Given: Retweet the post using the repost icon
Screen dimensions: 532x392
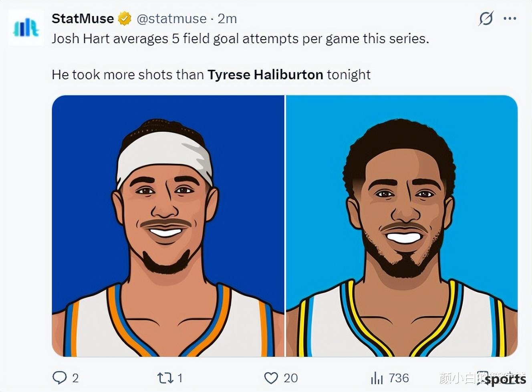Looking at the screenshot, I should [x=165, y=378].
